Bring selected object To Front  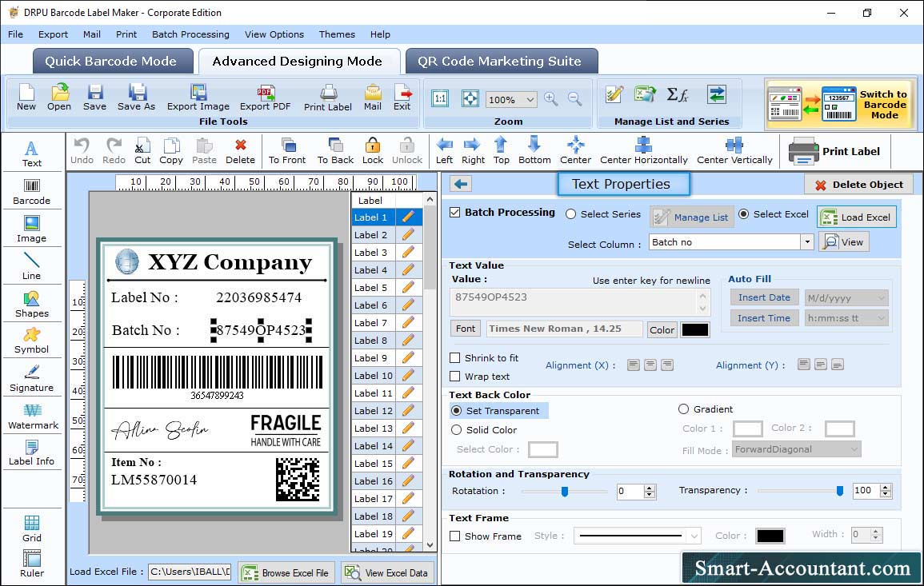287,151
